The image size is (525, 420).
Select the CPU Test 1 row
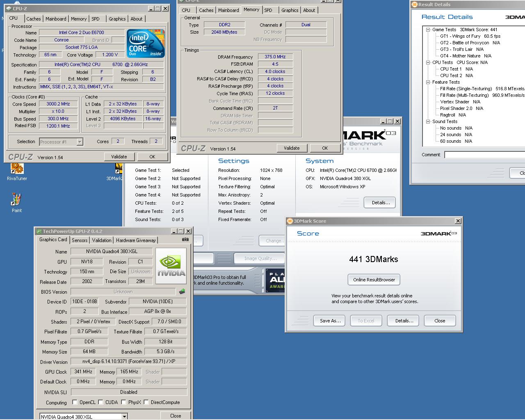click(457, 69)
